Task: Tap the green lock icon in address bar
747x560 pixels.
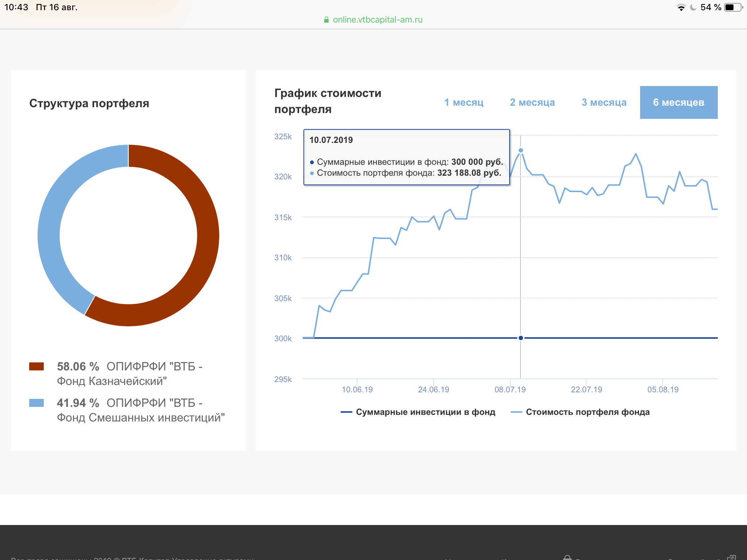Action: (x=326, y=20)
